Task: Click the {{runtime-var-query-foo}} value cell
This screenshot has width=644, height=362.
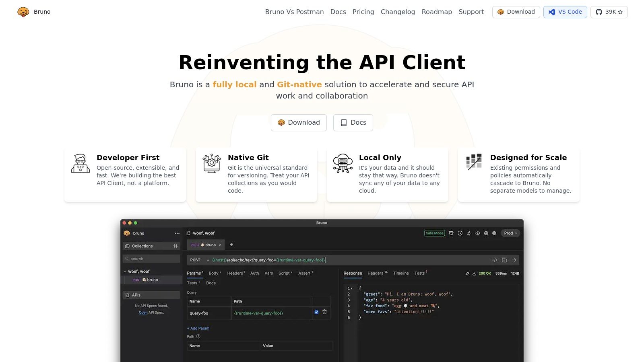Action: pos(272,313)
